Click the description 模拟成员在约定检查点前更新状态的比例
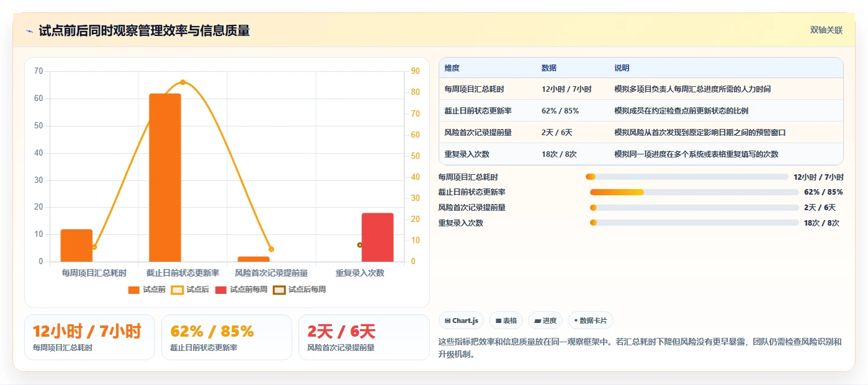 click(681, 111)
